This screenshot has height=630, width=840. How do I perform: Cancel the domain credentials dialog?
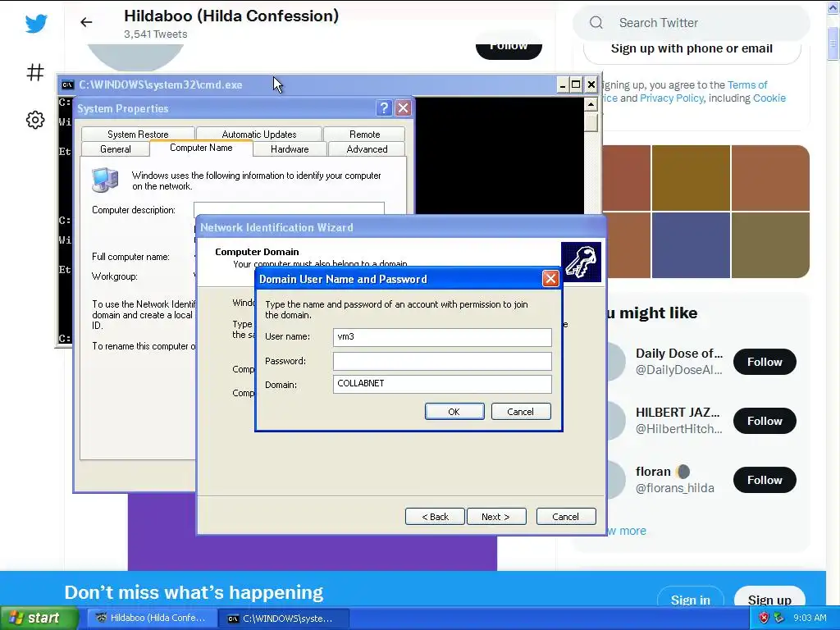point(521,412)
